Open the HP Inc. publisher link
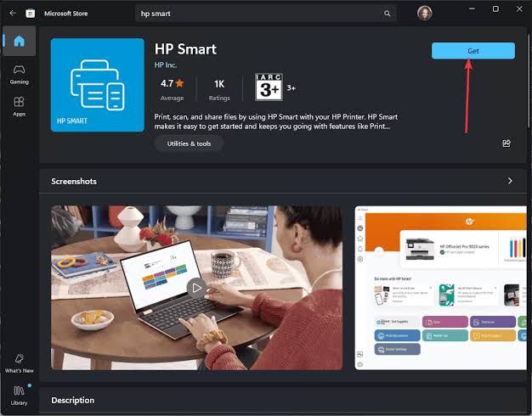The image size is (532, 416). click(166, 65)
